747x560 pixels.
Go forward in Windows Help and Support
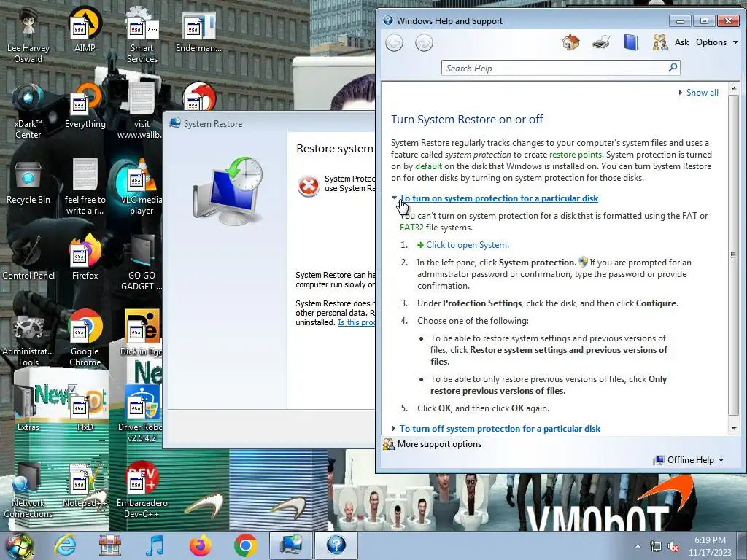pyautogui.click(x=424, y=43)
